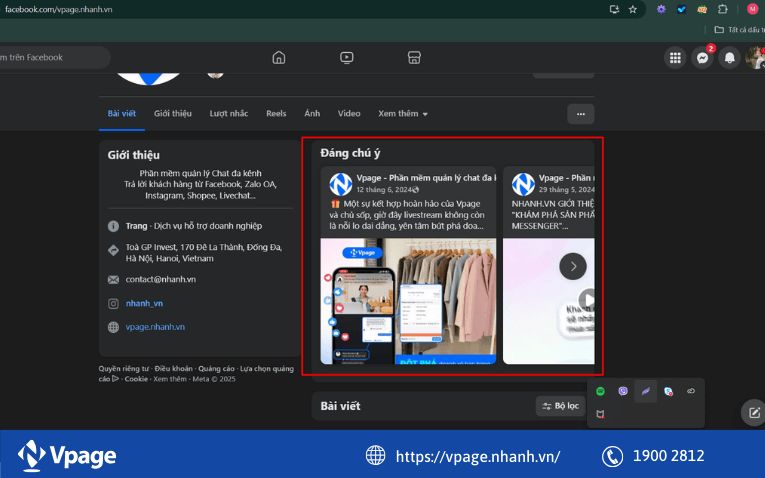Open the Facebook menu grid icon
This screenshot has height=478, width=765.
pyautogui.click(x=675, y=58)
